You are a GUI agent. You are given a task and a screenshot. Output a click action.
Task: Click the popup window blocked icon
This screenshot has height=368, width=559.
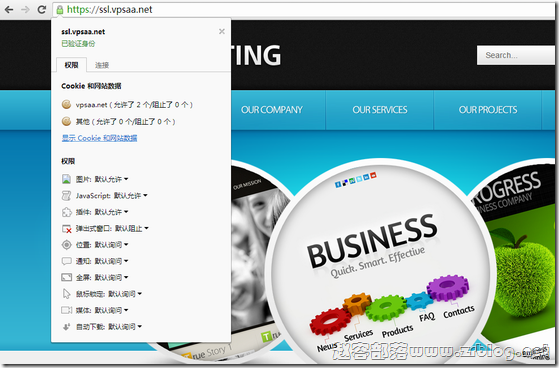[x=67, y=229]
